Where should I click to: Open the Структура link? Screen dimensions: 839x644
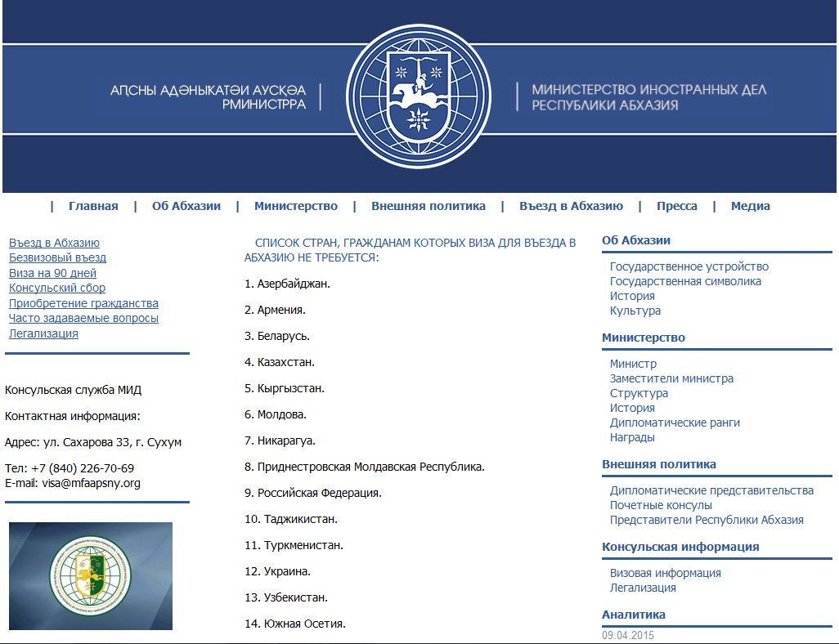pyautogui.click(x=639, y=393)
